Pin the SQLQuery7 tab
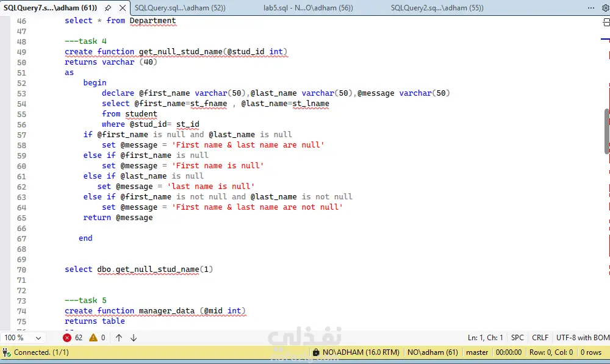The height and width of the screenshot is (364, 610). tap(108, 8)
